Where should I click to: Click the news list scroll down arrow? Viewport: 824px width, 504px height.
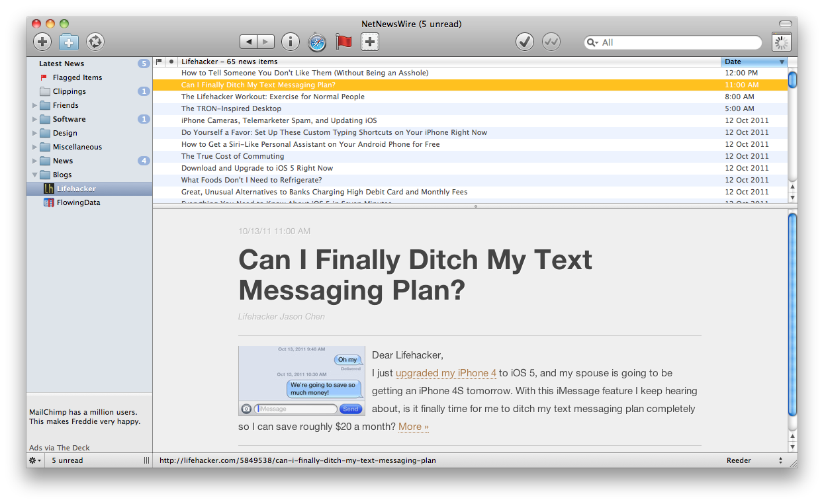[x=792, y=197]
